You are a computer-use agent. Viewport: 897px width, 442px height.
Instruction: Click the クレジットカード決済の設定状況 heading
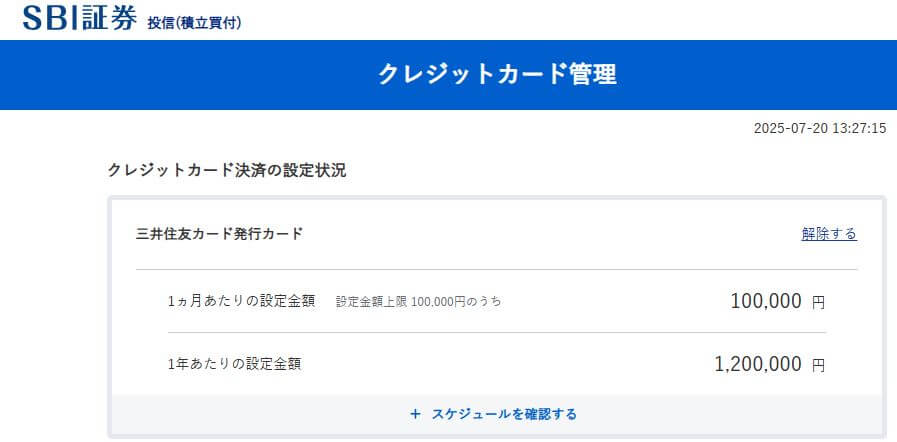pyautogui.click(x=227, y=170)
